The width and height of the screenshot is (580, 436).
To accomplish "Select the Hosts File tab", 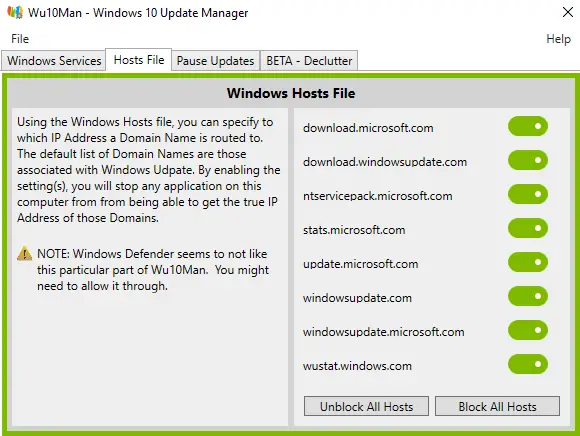I will click(x=139, y=60).
